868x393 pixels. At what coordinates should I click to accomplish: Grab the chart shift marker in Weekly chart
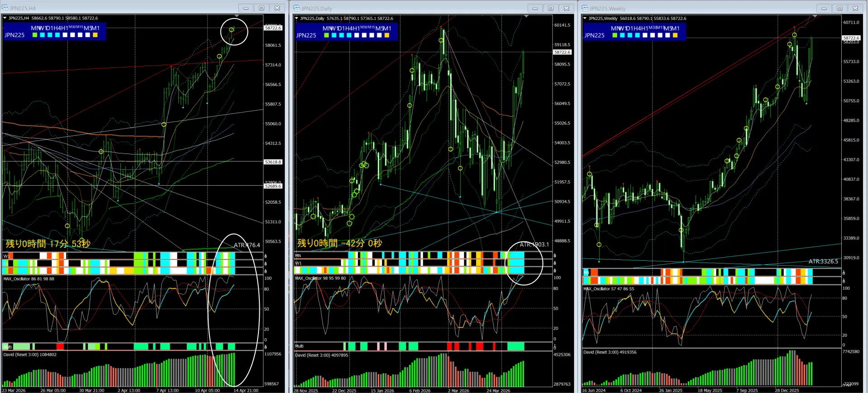pyautogui.click(x=815, y=17)
